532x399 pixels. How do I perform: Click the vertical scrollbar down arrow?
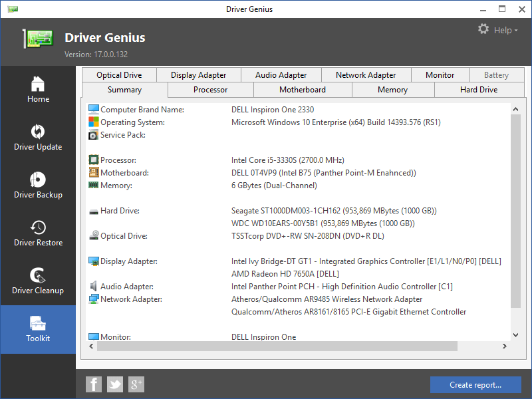[x=515, y=335]
